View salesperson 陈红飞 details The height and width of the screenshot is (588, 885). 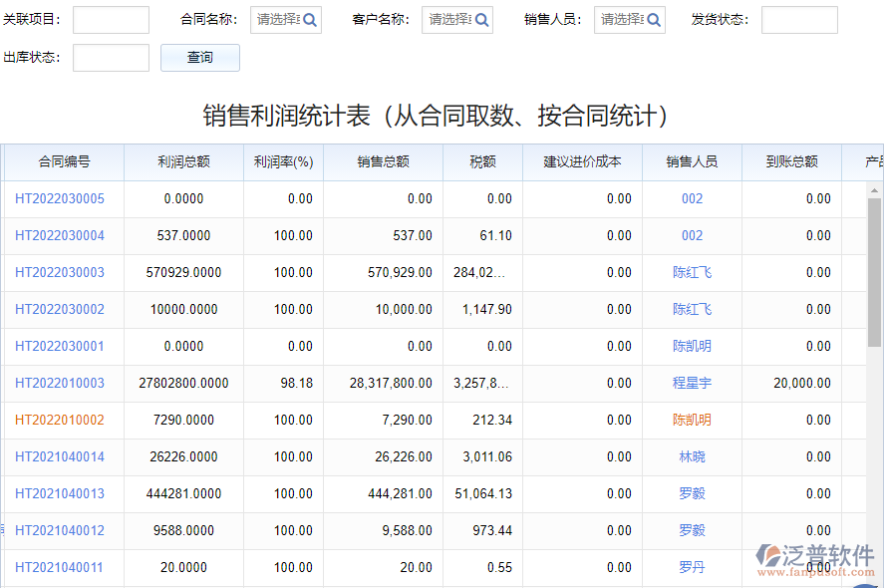692,272
